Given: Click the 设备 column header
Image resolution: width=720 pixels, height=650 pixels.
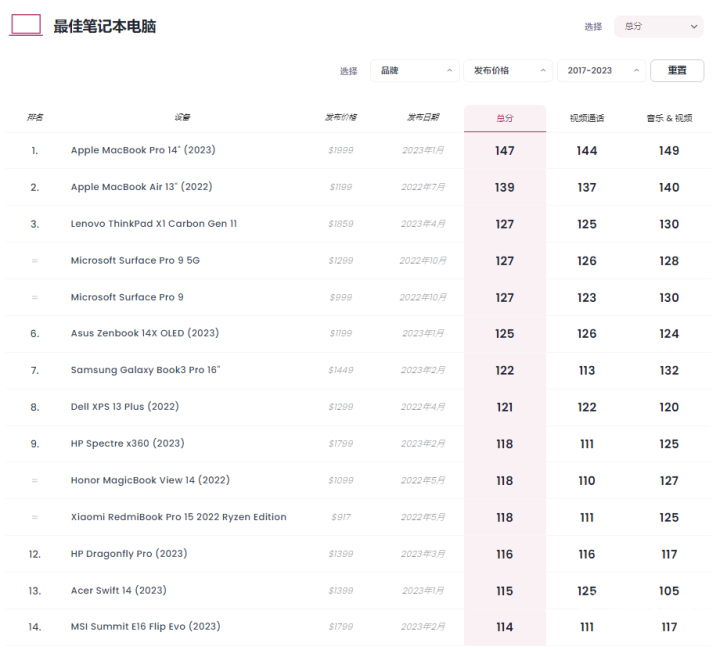Looking at the screenshot, I should point(182,118).
